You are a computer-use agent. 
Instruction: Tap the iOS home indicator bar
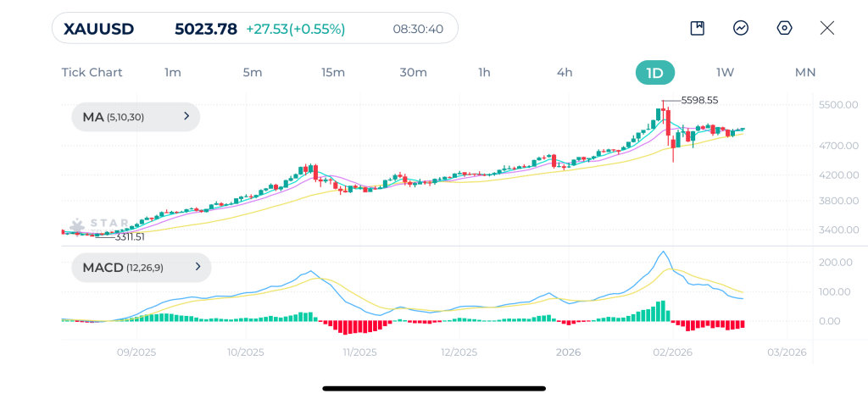(x=434, y=389)
